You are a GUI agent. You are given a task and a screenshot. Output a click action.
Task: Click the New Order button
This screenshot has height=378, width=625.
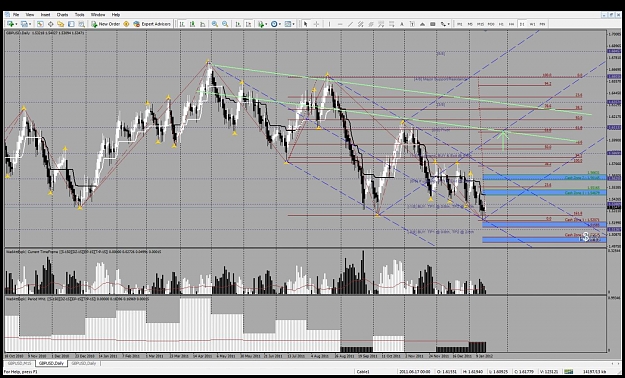(106, 24)
